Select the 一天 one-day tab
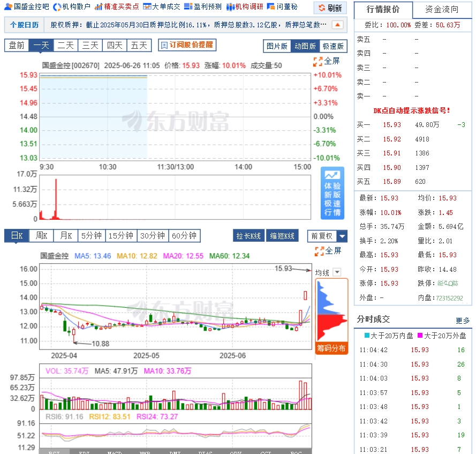476x454 pixels. tap(41, 46)
